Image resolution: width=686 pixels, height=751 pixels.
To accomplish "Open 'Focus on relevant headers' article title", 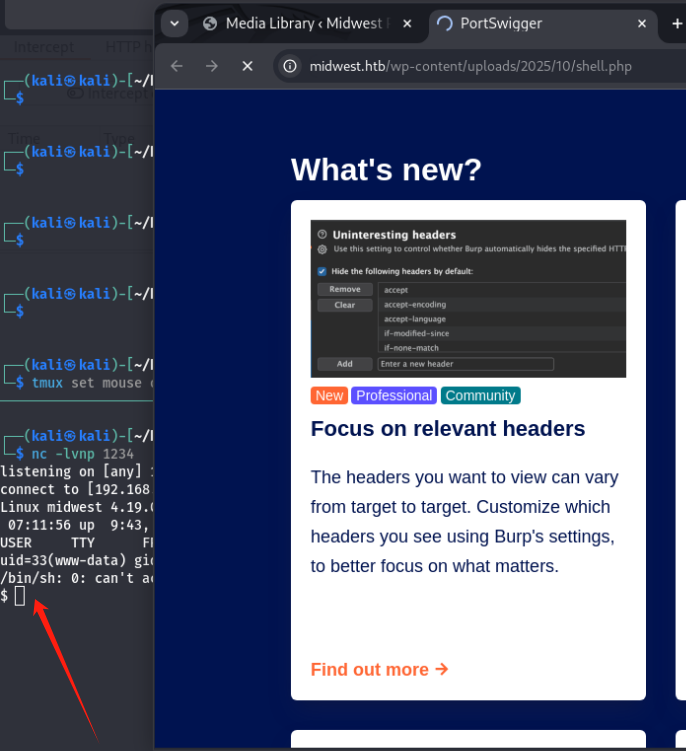I will click(448, 429).
